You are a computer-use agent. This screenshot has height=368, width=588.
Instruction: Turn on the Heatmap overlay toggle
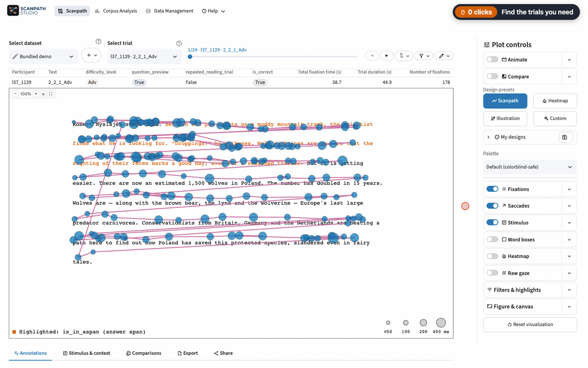492,256
